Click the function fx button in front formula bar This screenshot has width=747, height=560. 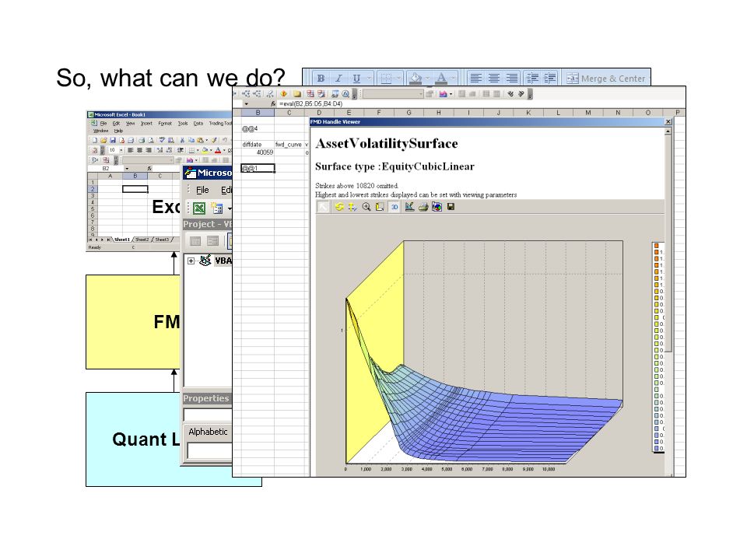[273, 103]
